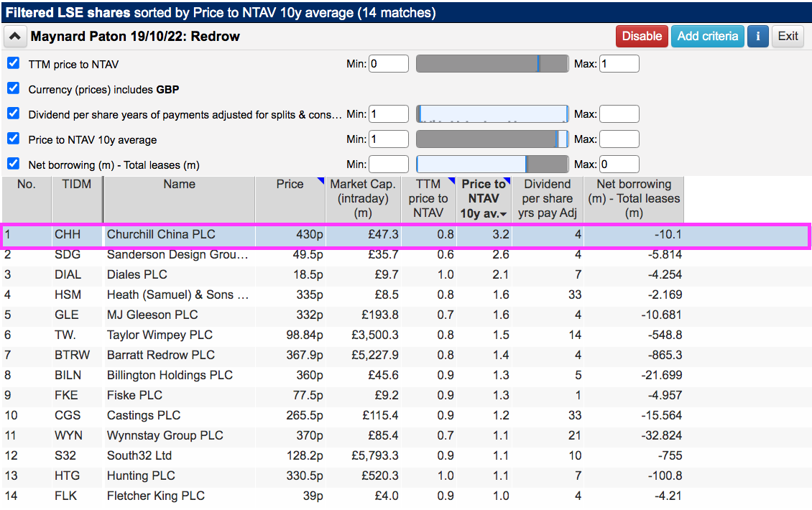Screen dimensions: 812x510
Task: Click the FLK ticker cell
Action: tap(66, 496)
